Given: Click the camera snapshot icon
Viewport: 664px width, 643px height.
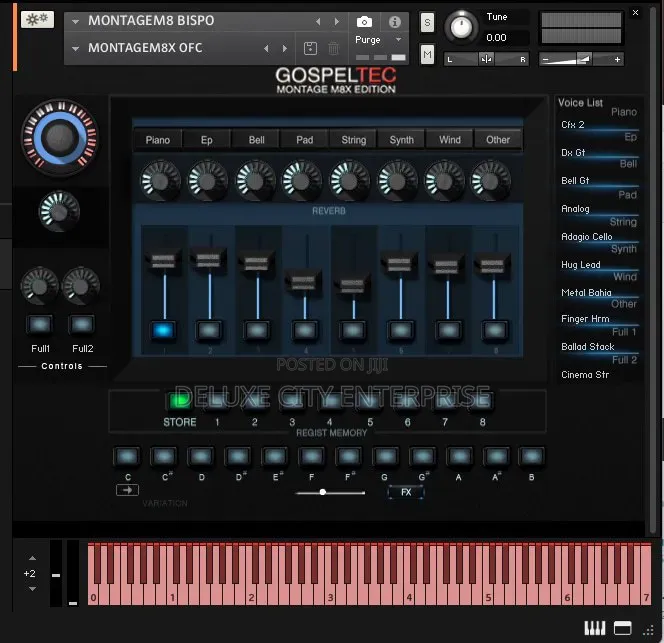Looking at the screenshot, I should [x=364, y=22].
